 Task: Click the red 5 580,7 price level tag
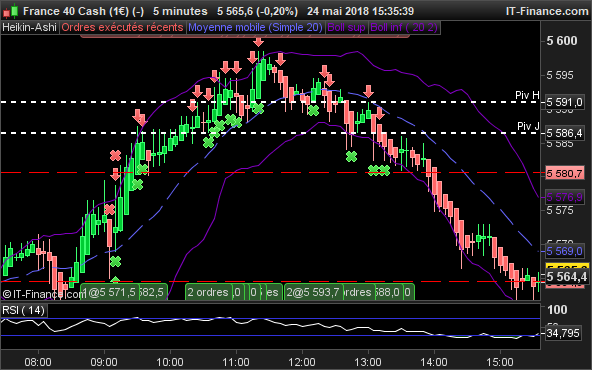564,173
